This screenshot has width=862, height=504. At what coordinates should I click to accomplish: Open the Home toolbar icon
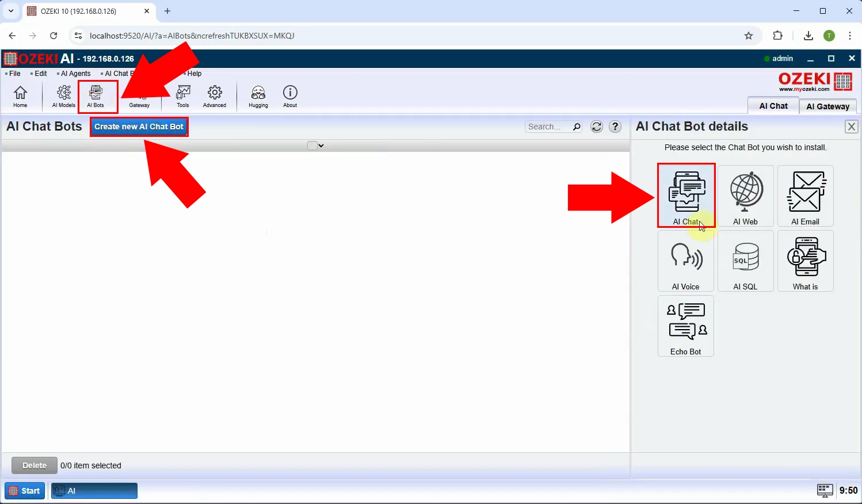(20, 96)
